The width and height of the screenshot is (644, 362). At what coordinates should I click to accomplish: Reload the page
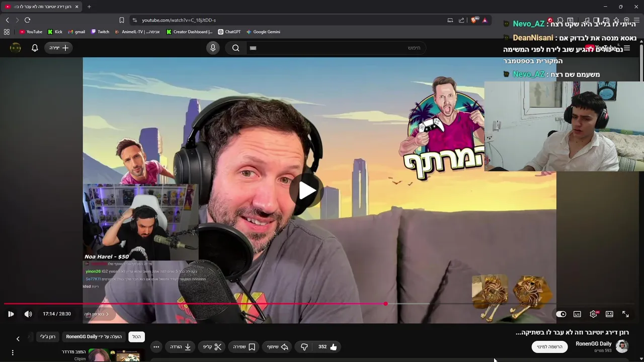[x=27, y=20]
